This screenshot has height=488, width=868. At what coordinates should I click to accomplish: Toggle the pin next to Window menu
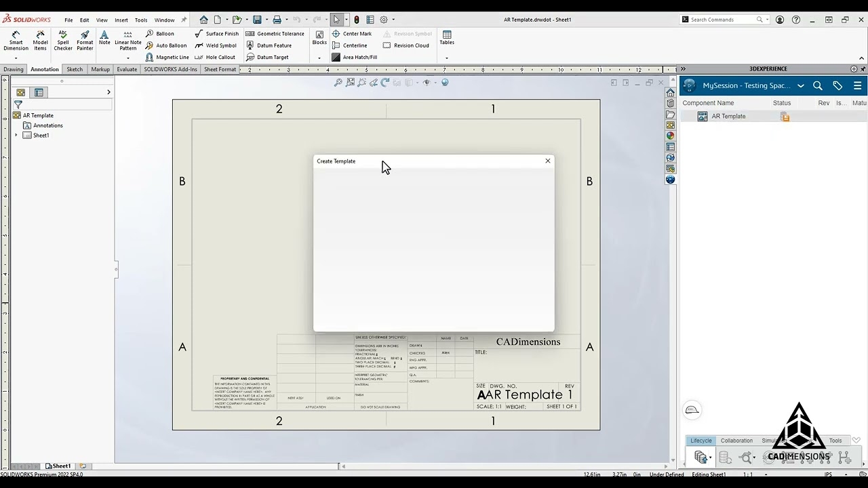click(184, 20)
